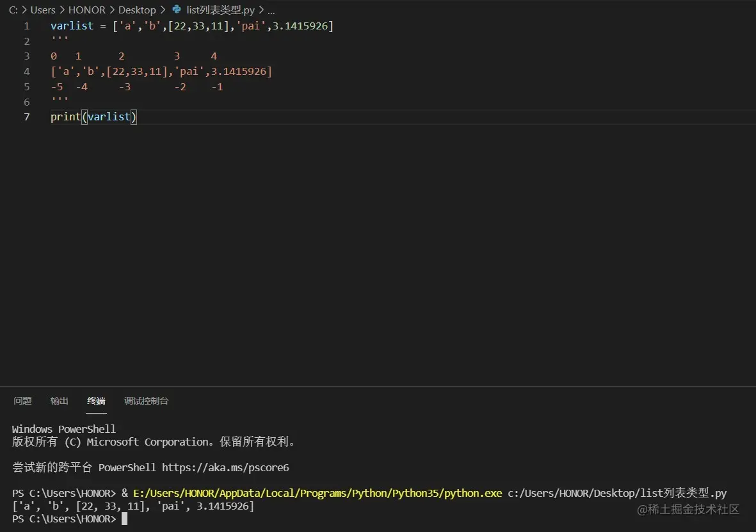Click the -5 index in comment line 5

click(57, 87)
